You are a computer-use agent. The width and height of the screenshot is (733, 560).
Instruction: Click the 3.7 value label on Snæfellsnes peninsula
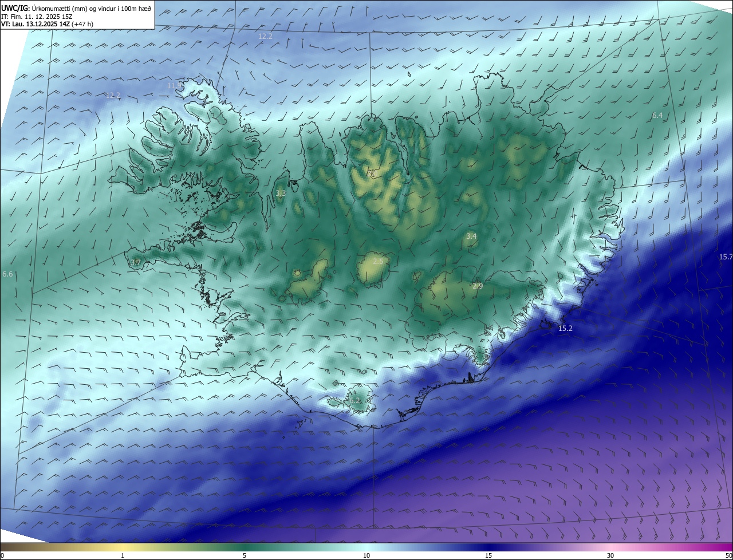coord(136,262)
